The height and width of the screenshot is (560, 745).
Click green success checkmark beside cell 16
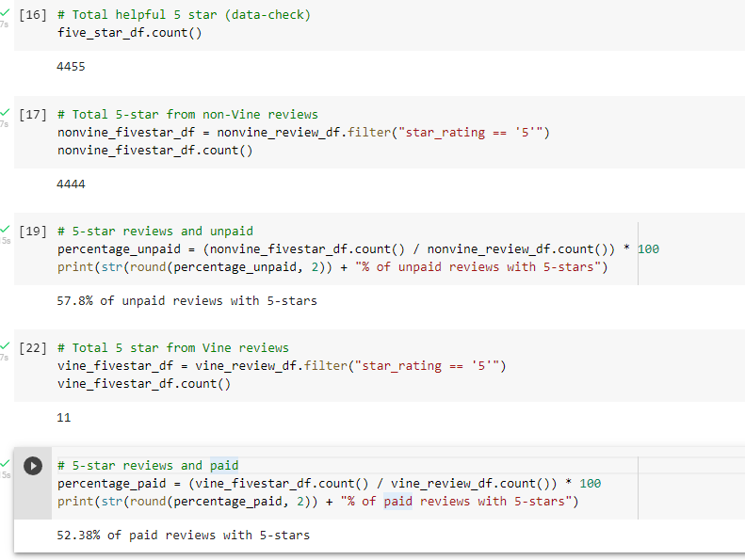click(x=5, y=13)
